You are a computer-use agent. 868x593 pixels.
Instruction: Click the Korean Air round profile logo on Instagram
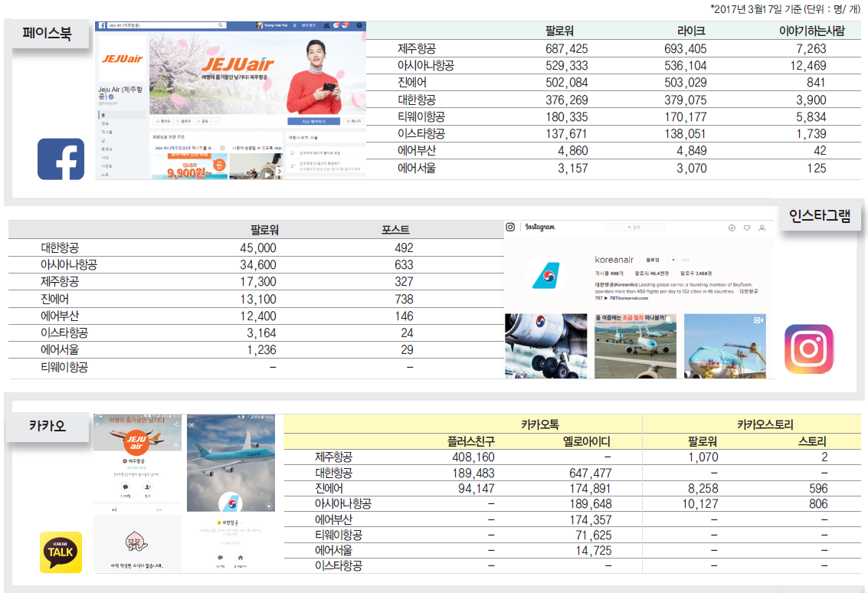click(x=545, y=276)
